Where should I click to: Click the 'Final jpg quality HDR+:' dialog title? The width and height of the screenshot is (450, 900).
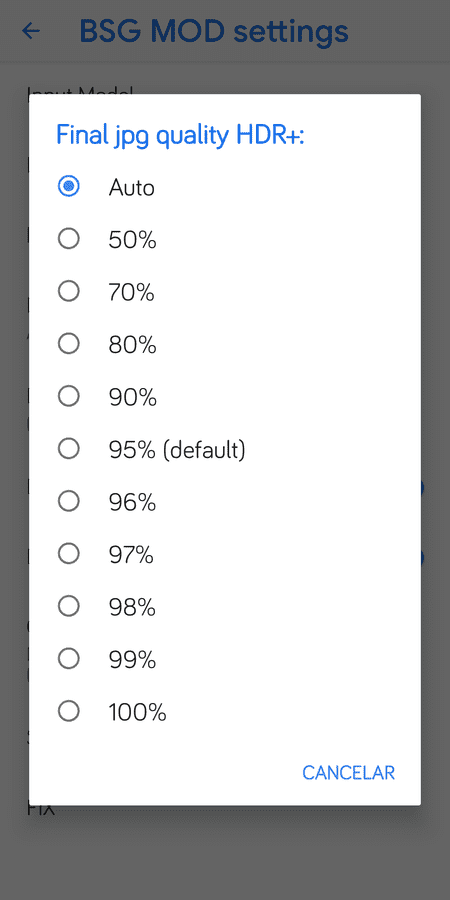pyautogui.click(x=180, y=137)
